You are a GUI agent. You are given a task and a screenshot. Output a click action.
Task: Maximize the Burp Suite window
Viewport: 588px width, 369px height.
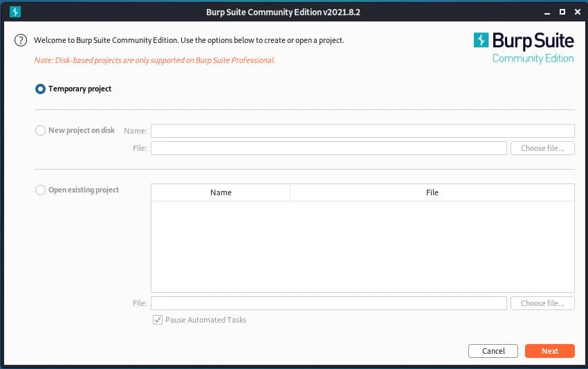coord(562,12)
